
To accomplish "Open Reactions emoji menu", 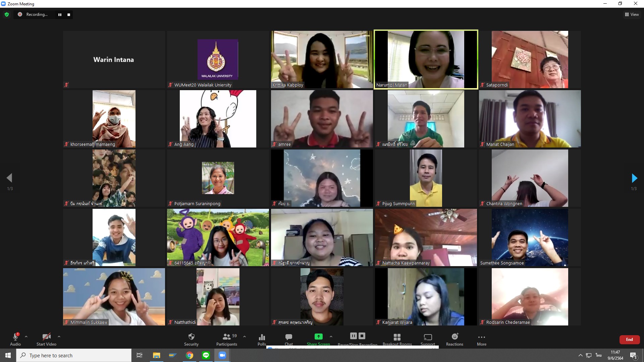I will pyautogui.click(x=454, y=337).
